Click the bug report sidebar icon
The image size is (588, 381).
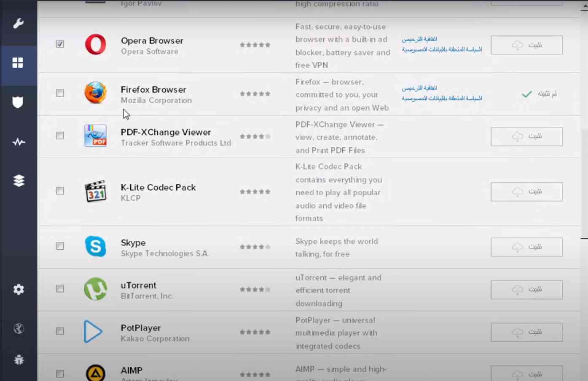click(19, 360)
